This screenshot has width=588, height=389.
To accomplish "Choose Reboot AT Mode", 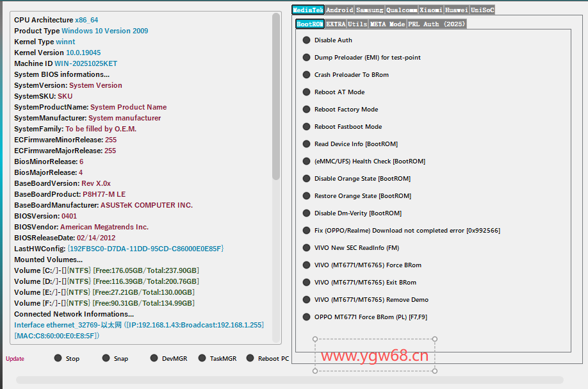I will pyautogui.click(x=333, y=92).
